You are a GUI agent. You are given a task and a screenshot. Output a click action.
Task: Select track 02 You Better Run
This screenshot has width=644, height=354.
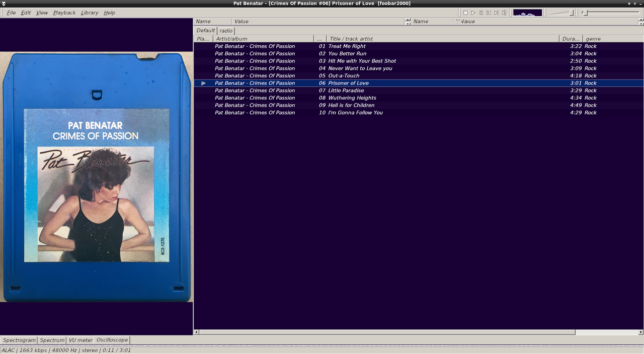point(419,54)
